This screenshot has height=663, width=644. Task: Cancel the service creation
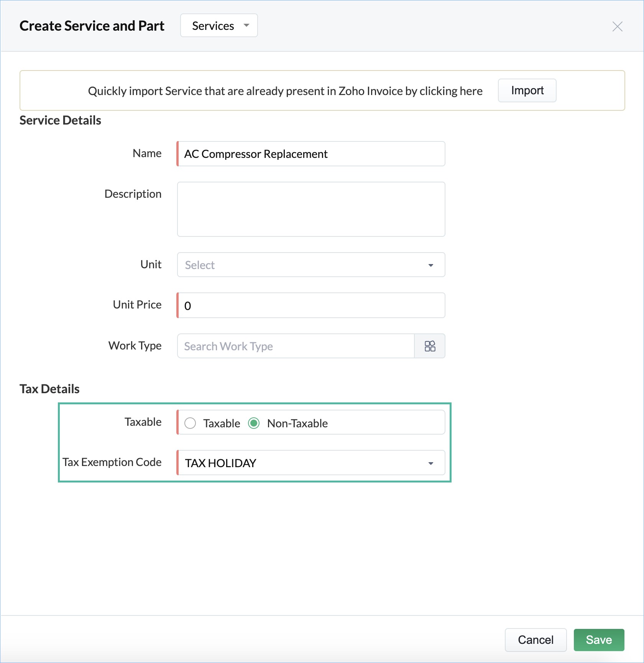(536, 640)
